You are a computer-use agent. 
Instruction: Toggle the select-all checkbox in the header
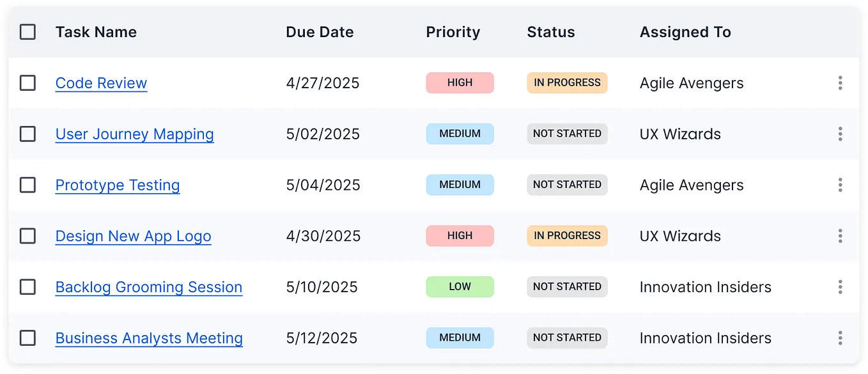27,32
